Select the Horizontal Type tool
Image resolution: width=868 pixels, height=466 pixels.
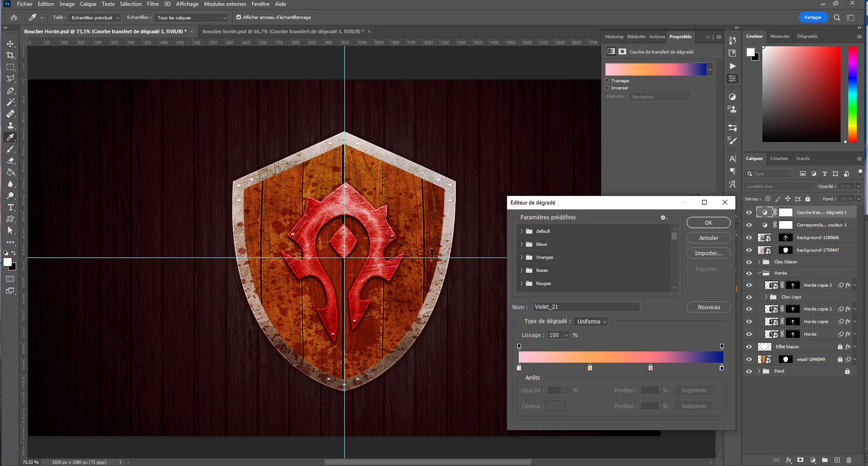(10, 207)
